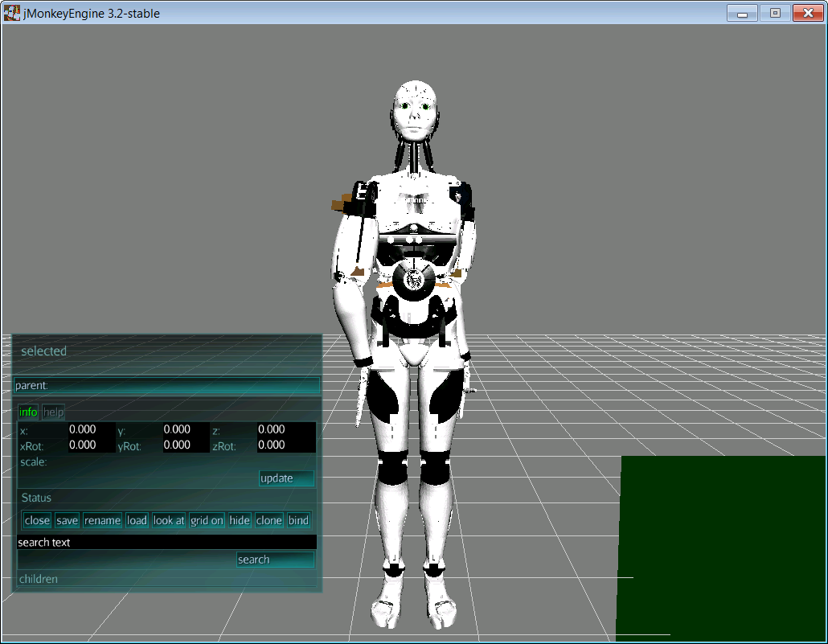Click the z position value field
Viewport: 828px width, 644px height.
point(286,429)
